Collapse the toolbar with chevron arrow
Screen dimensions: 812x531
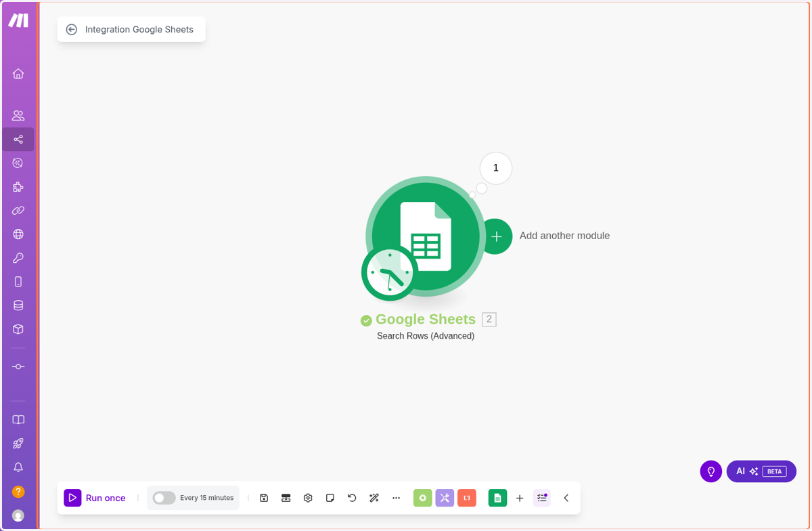point(566,498)
